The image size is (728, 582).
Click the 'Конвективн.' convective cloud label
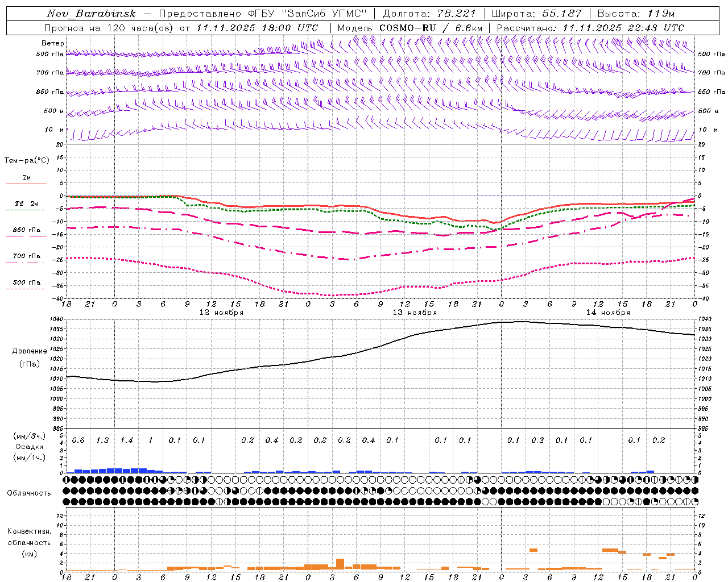[29, 531]
